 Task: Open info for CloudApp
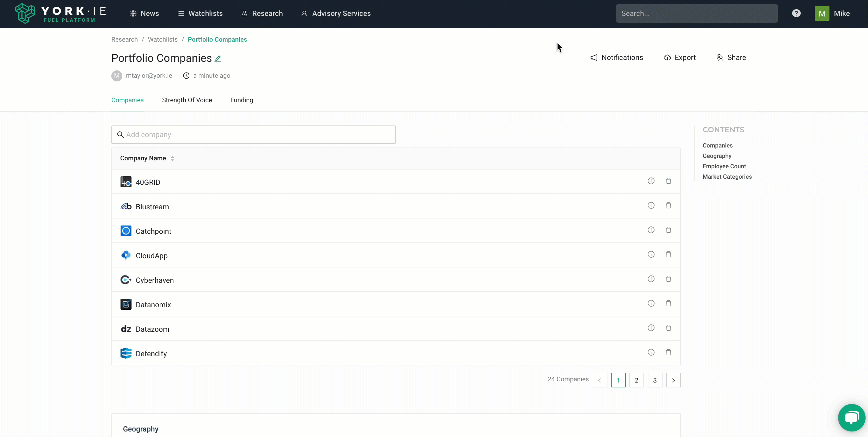click(651, 255)
